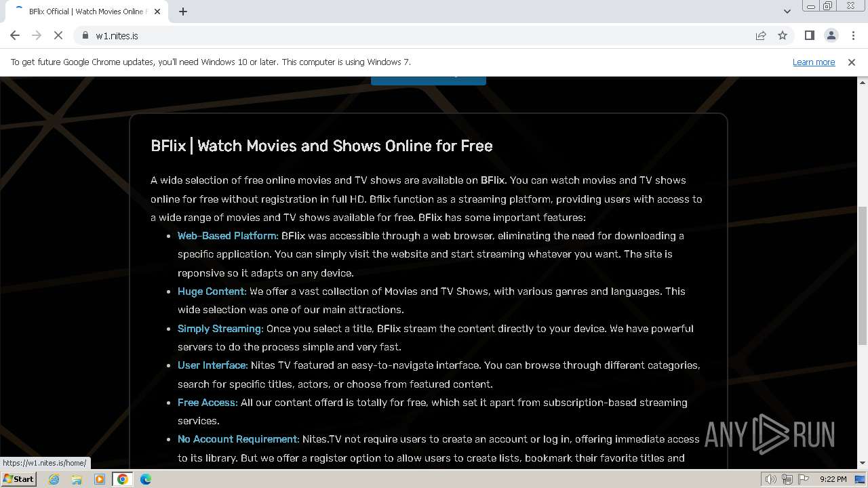Click the forward navigation arrow
868x488 pixels.
pyautogui.click(x=37, y=36)
